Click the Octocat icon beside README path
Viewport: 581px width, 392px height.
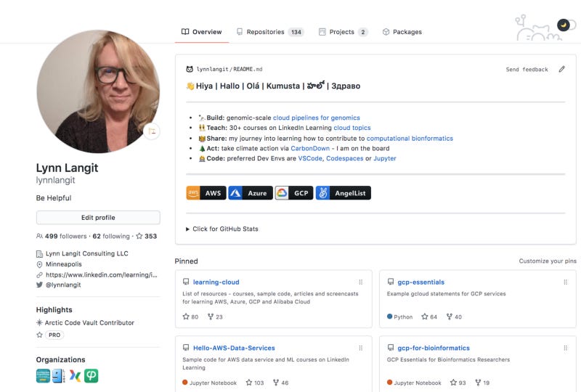(190, 69)
